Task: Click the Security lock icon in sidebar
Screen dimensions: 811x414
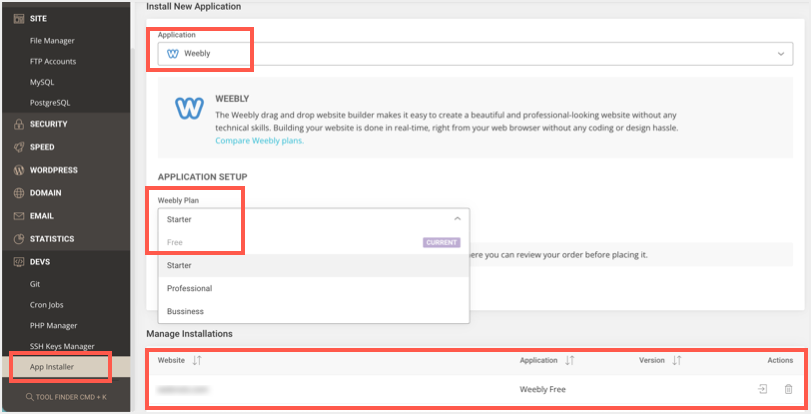Action: (15, 124)
